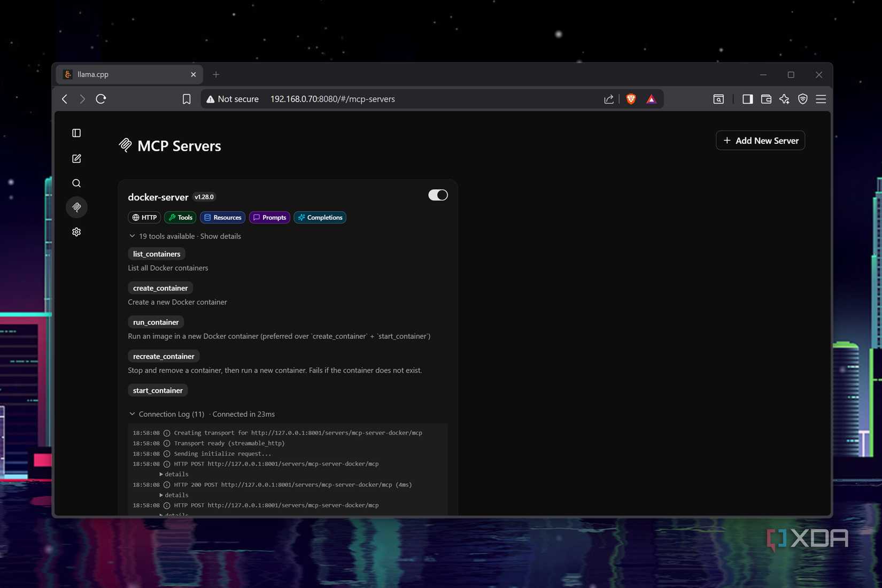Click the HTTP badge

click(144, 218)
